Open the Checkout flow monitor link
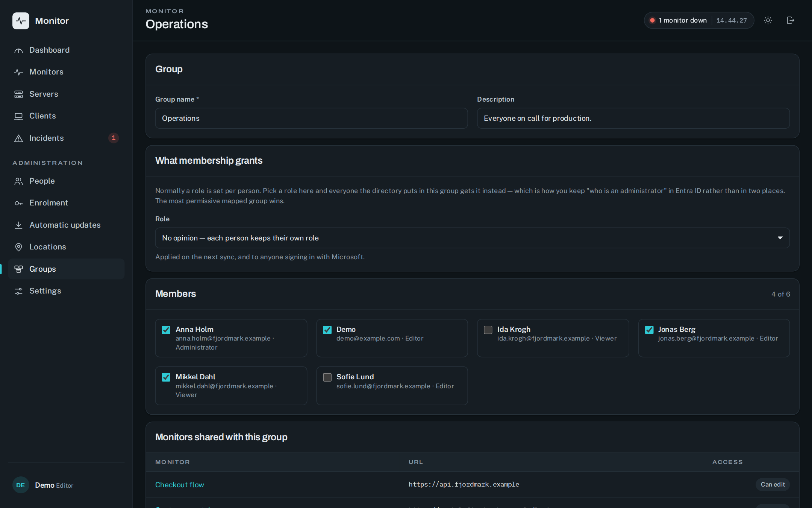Image resolution: width=812 pixels, height=508 pixels. click(179, 485)
